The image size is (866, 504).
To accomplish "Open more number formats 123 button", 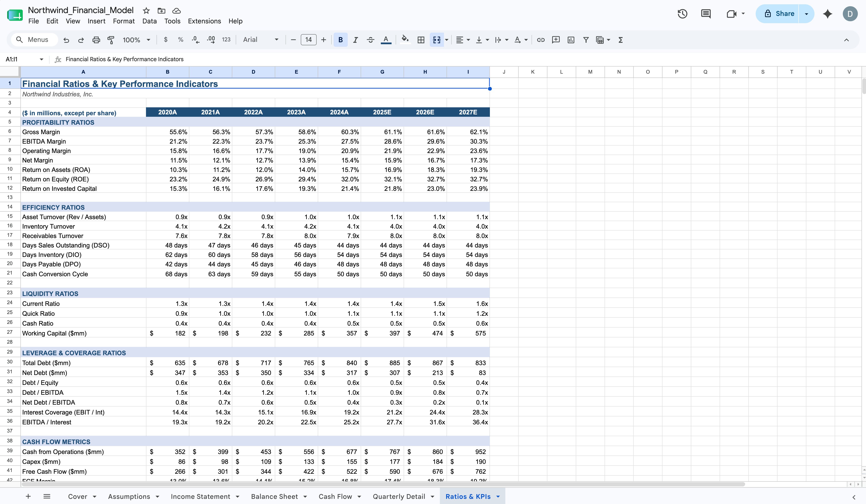I will (x=226, y=40).
